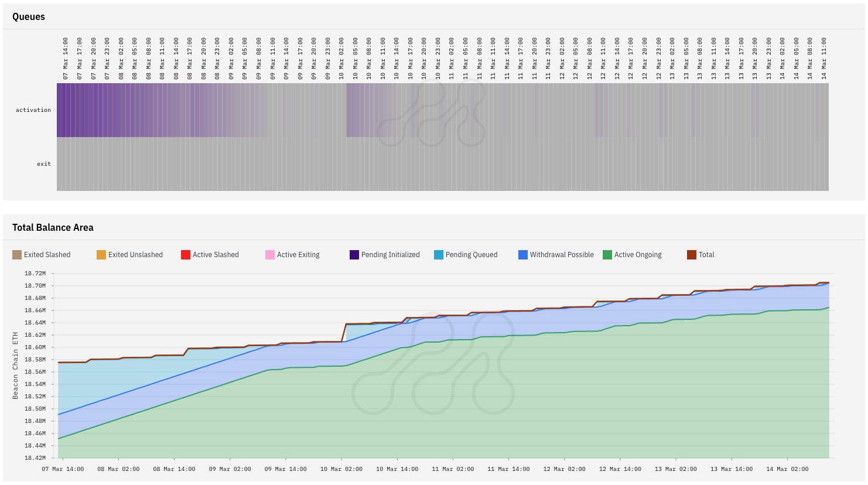The width and height of the screenshot is (868, 485).
Task: Click rotated '07 Mar 17:00' Queues heatmap label
Action: [80, 59]
